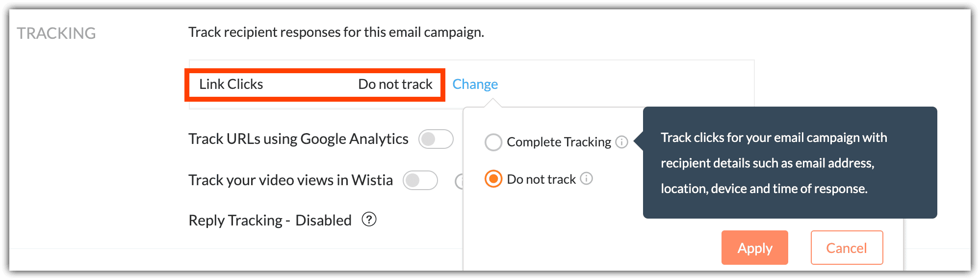
Task: Click the Complete Tracking option label text
Action: (x=559, y=142)
